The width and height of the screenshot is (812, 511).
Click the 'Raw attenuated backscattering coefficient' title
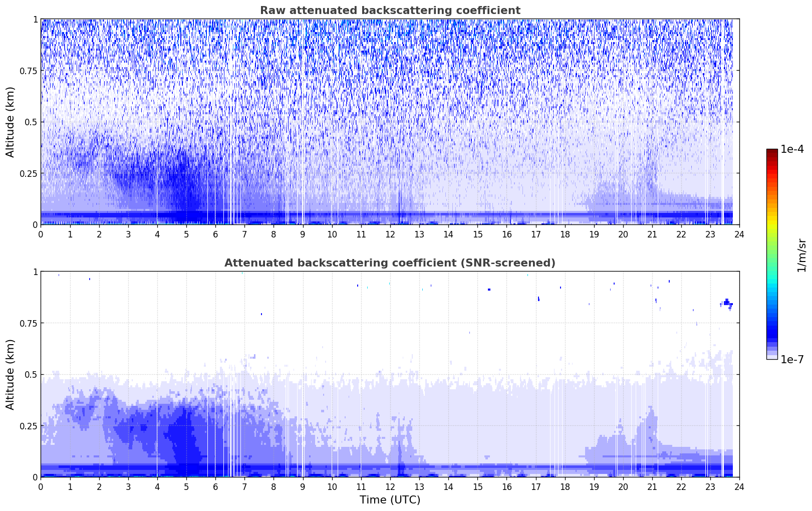pos(390,11)
